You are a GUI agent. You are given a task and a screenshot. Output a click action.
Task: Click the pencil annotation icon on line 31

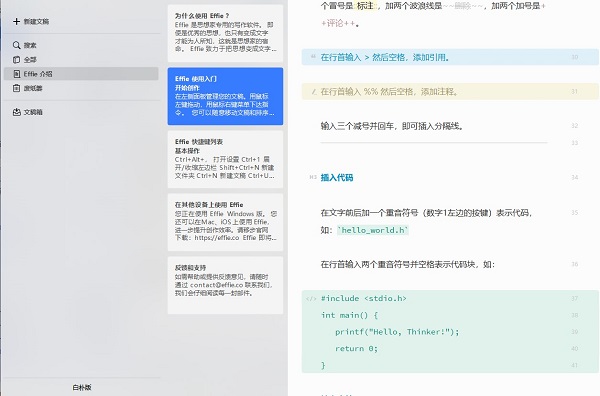pyautogui.click(x=314, y=91)
